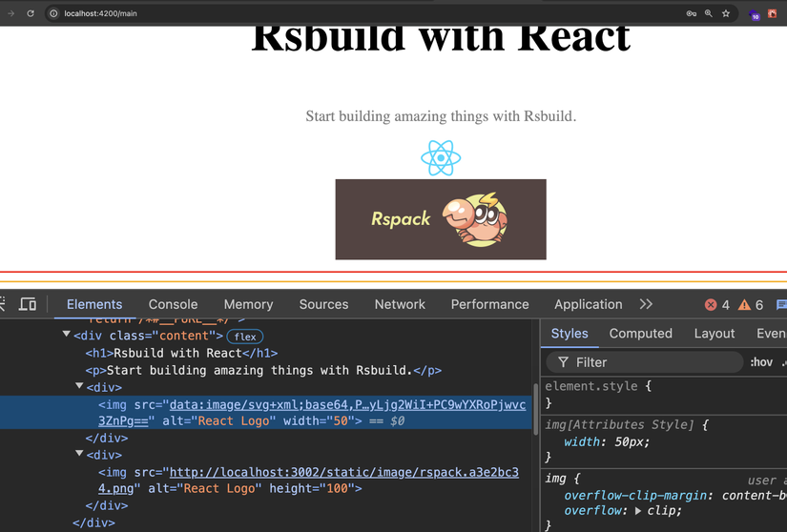Toggle the :hov element state button

pyautogui.click(x=761, y=362)
